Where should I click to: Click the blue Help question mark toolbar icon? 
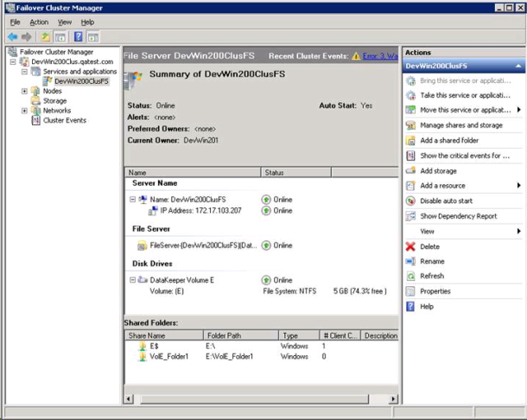point(79,36)
